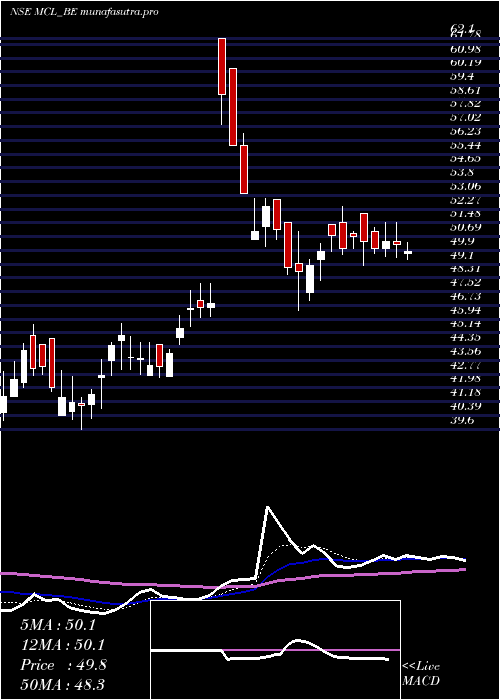Click the 51.48 price axis label
500x700 pixels.
click(465, 213)
